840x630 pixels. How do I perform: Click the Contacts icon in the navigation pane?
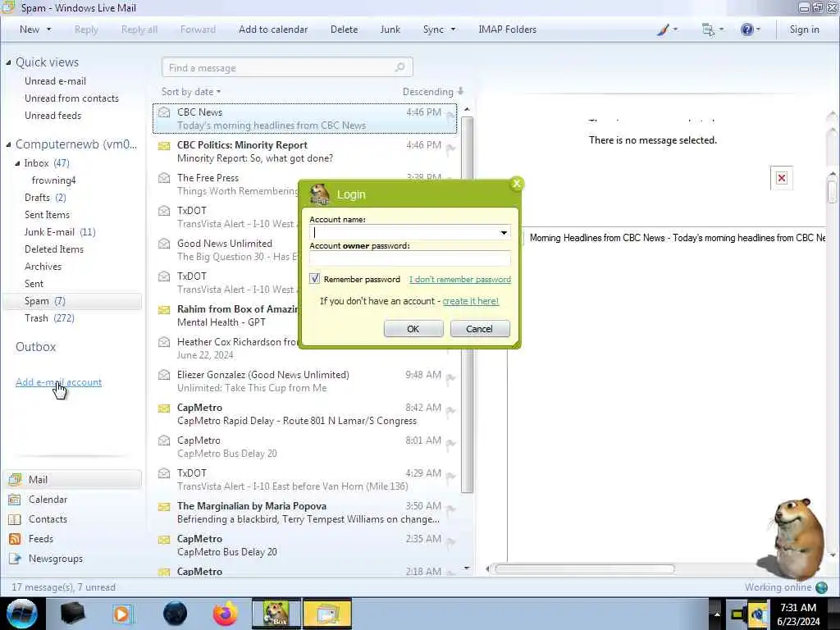click(x=15, y=519)
